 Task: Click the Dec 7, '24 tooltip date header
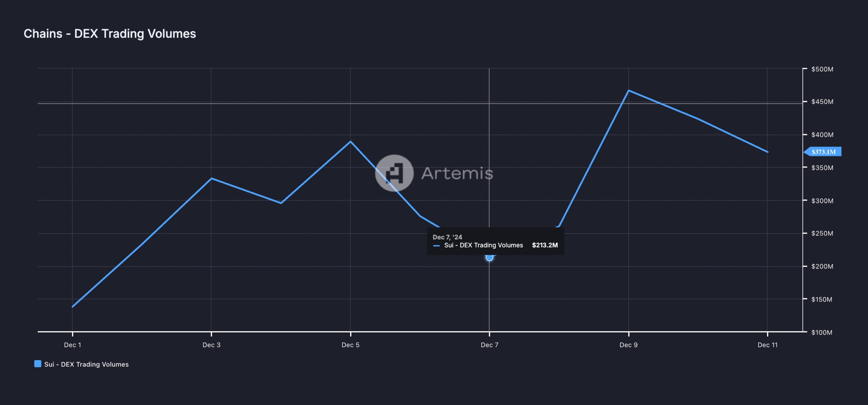pos(447,237)
